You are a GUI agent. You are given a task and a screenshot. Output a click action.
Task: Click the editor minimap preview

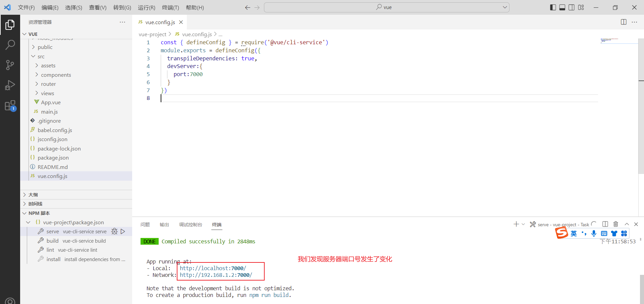(x=610, y=40)
